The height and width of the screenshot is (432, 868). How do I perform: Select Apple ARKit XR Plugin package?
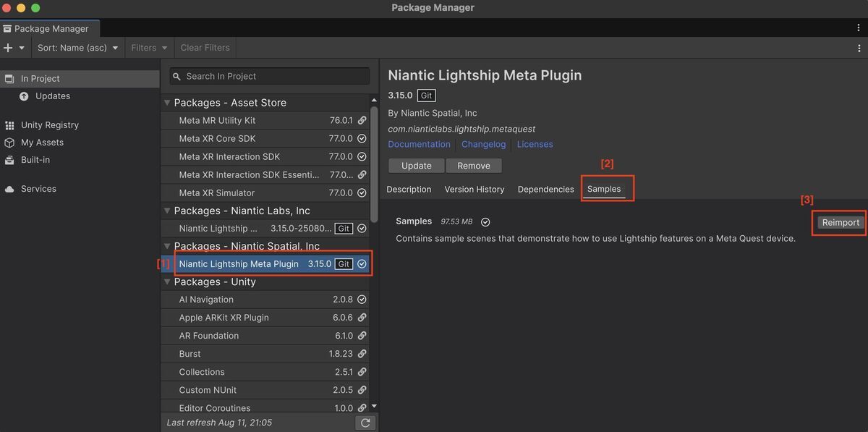265,318
